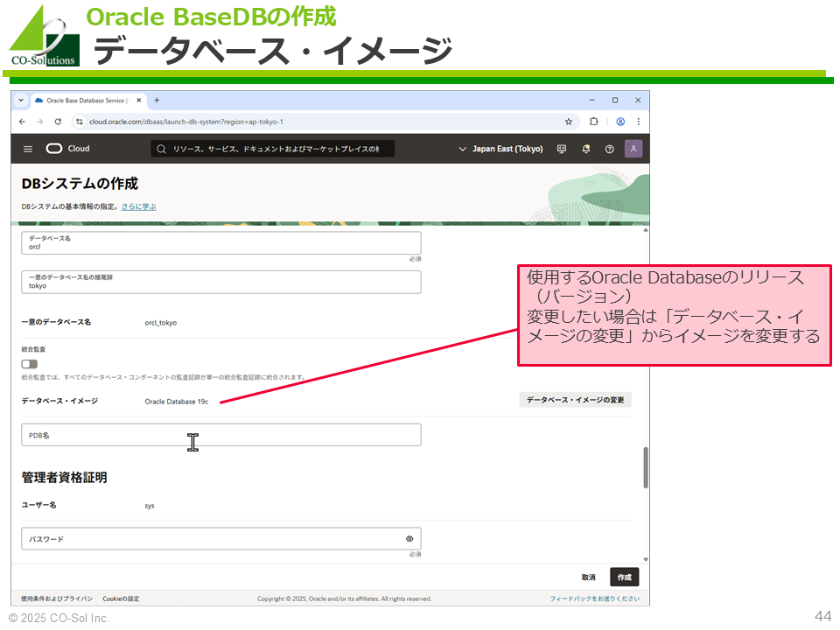Minimize the browser window
The width and height of the screenshot is (840, 630).
point(592,100)
